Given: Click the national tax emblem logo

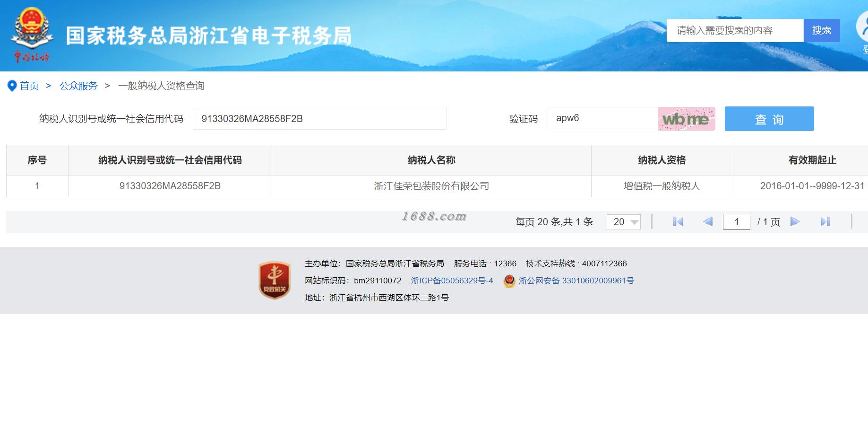Looking at the screenshot, I should [32, 35].
